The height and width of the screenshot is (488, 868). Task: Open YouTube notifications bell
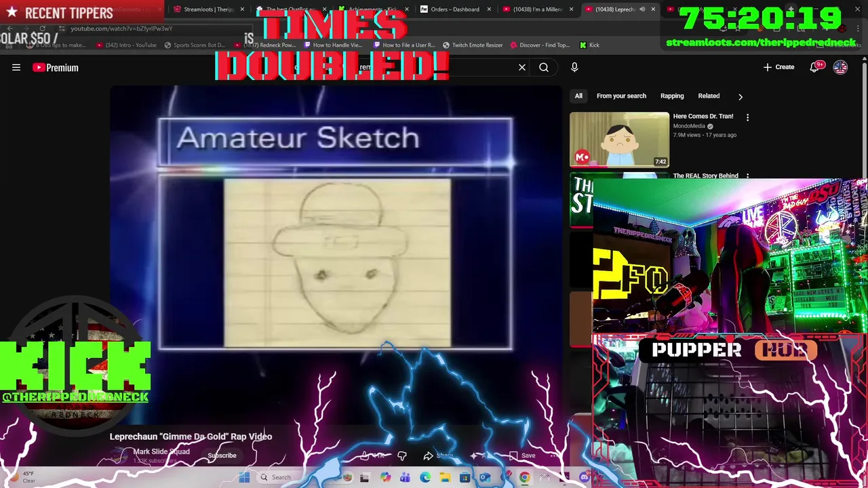[x=816, y=67]
